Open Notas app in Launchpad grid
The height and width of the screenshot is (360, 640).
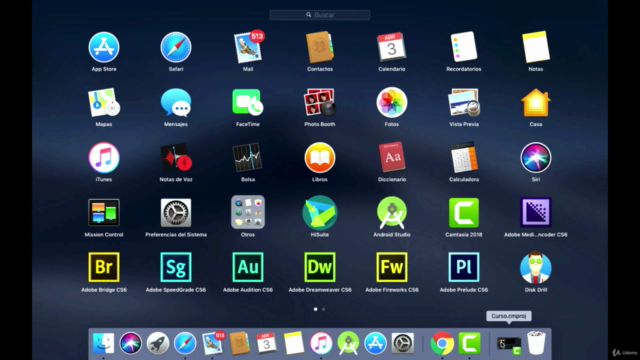pyautogui.click(x=536, y=47)
